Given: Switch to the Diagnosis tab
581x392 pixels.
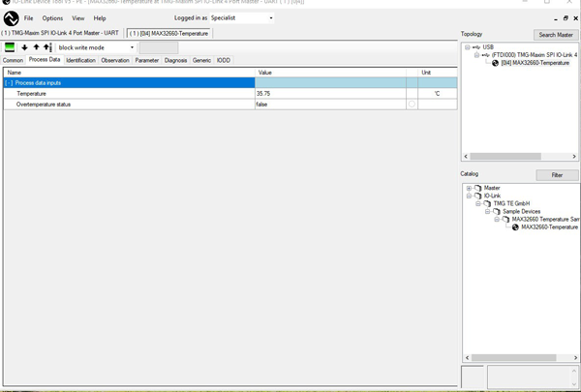Looking at the screenshot, I should coord(175,60).
